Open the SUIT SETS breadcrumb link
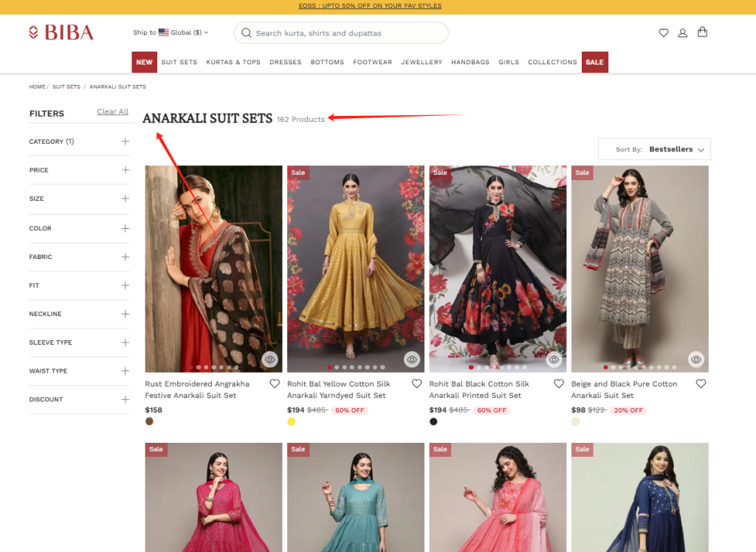 click(66, 86)
